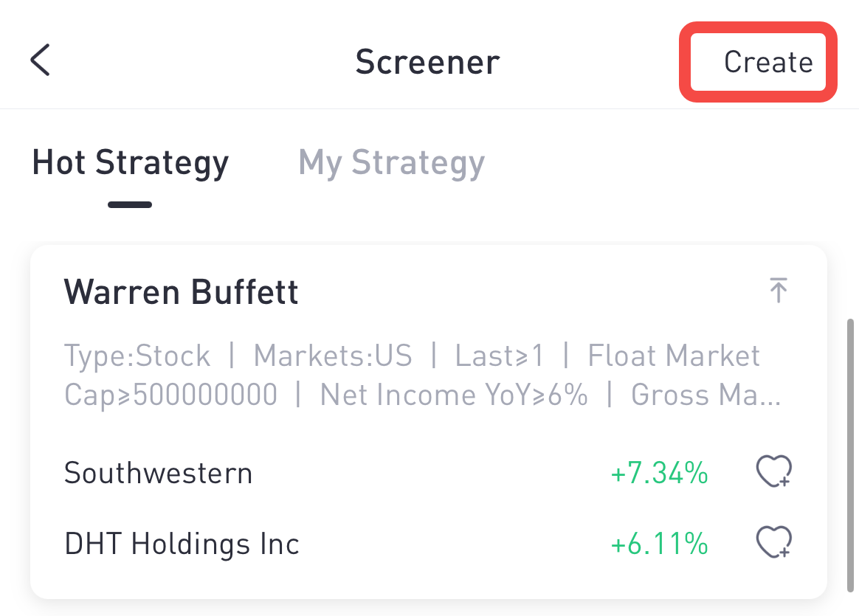Click the vertical scrollbar on right edge
The height and width of the screenshot is (616, 859).
pos(851,456)
